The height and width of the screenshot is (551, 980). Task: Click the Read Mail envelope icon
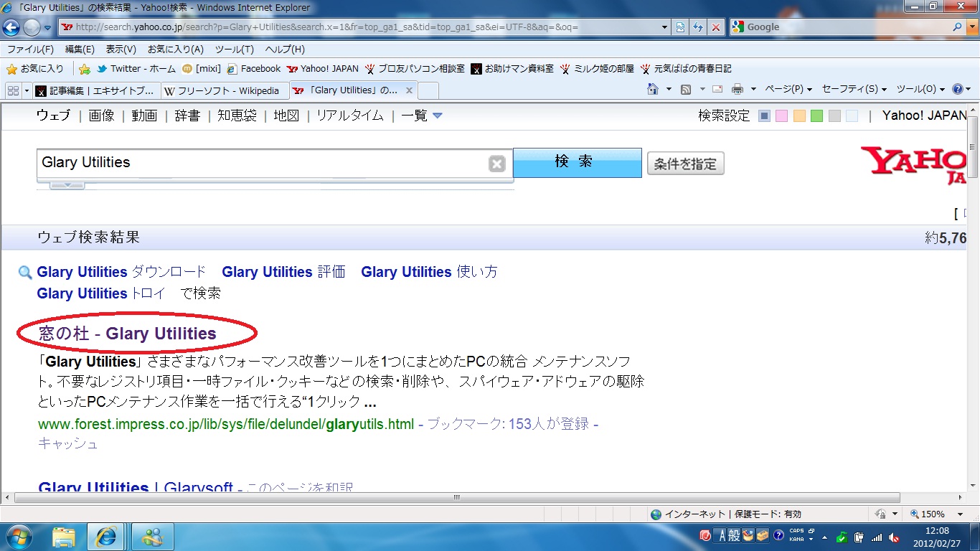[717, 90]
